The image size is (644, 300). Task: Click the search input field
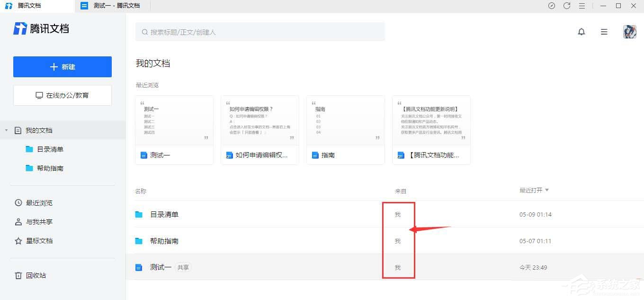point(260,32)
